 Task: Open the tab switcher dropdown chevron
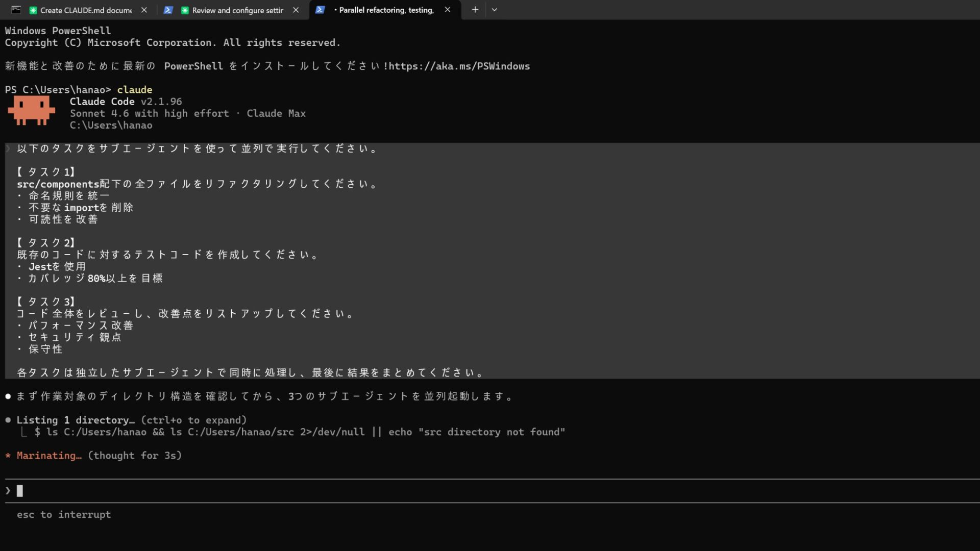point(494,10)
